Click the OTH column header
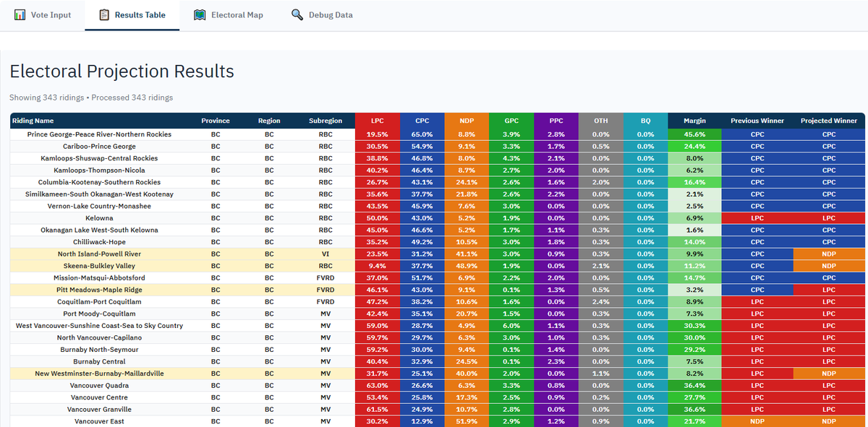Image resolution: width=868 pixels, height=427 pixels. click(601, 121)
